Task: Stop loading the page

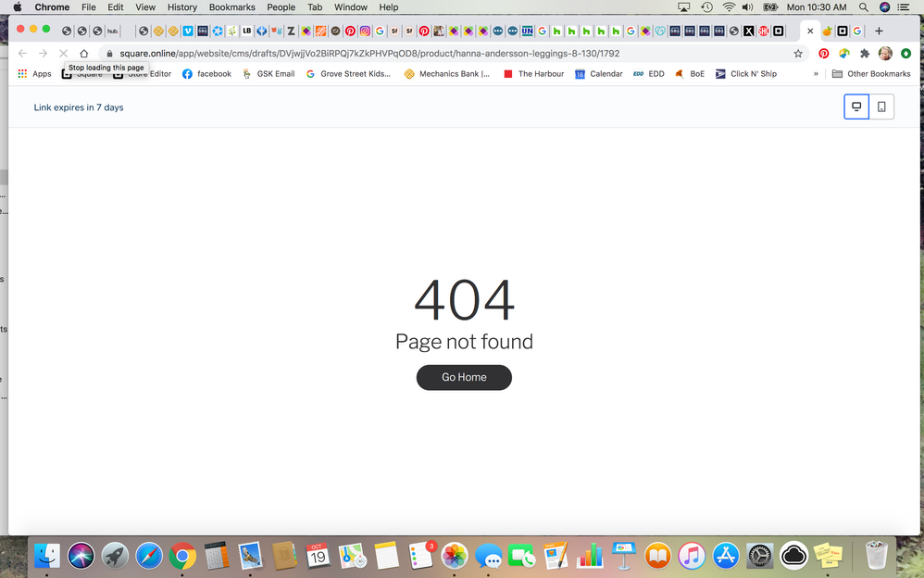Action: [x=63, y=54]
